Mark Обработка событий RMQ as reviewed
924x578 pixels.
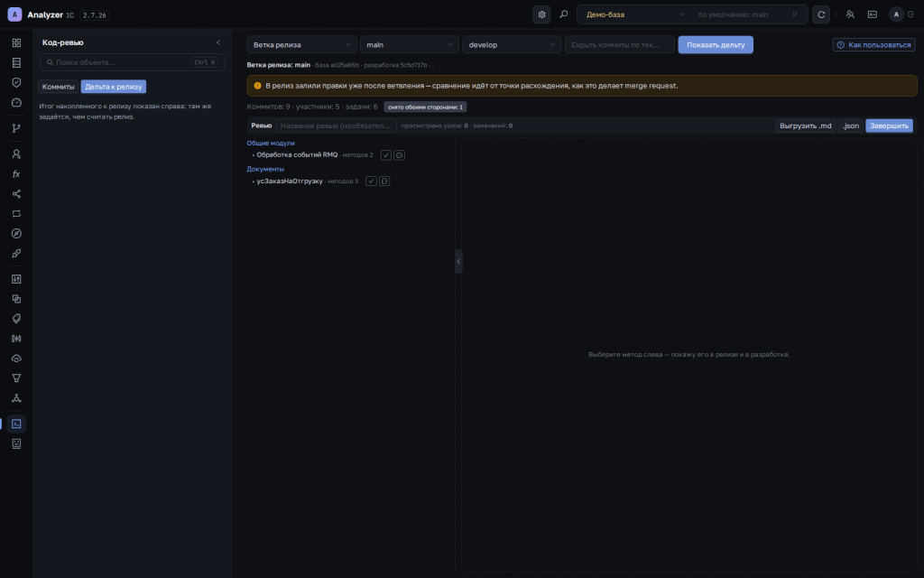pos(386,155)
